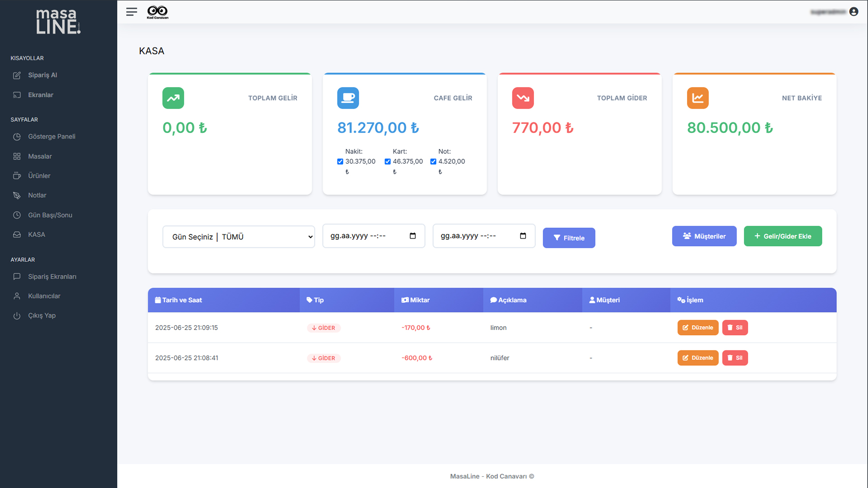
Task: Open the user profile avatar icon
Action: pos(854,12)
